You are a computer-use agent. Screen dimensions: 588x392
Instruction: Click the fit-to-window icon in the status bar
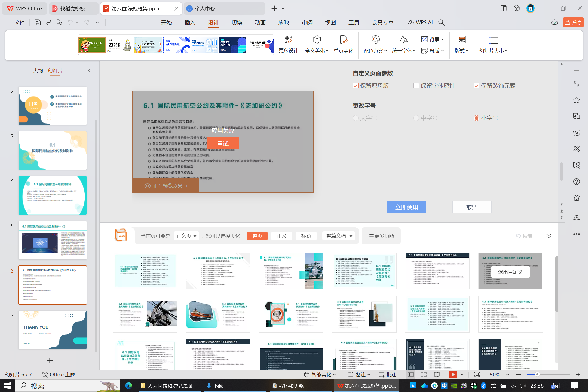[x=477, y=375]
